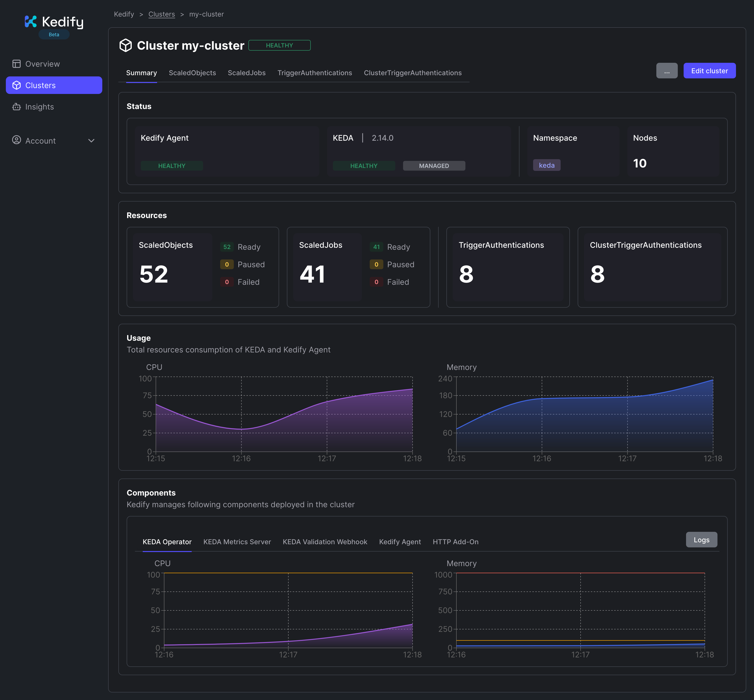Switch to the ScaledJobs tab
This screenshot has height=700, width=754.
246,73
